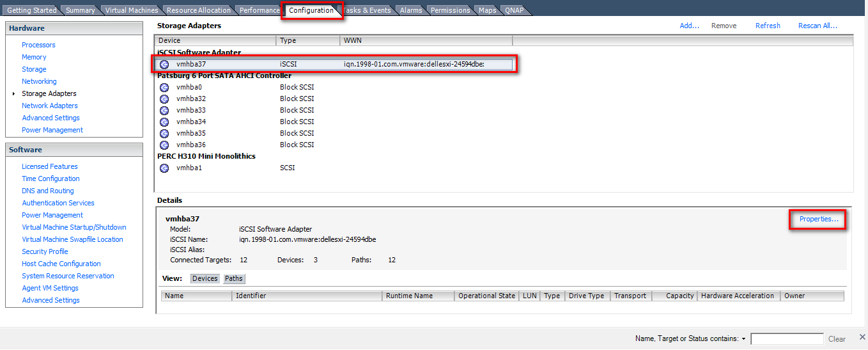Refresh the storage adapters list
Viewport: 868px width, 350px height.
pyautogui.click(x=768, y=26)
